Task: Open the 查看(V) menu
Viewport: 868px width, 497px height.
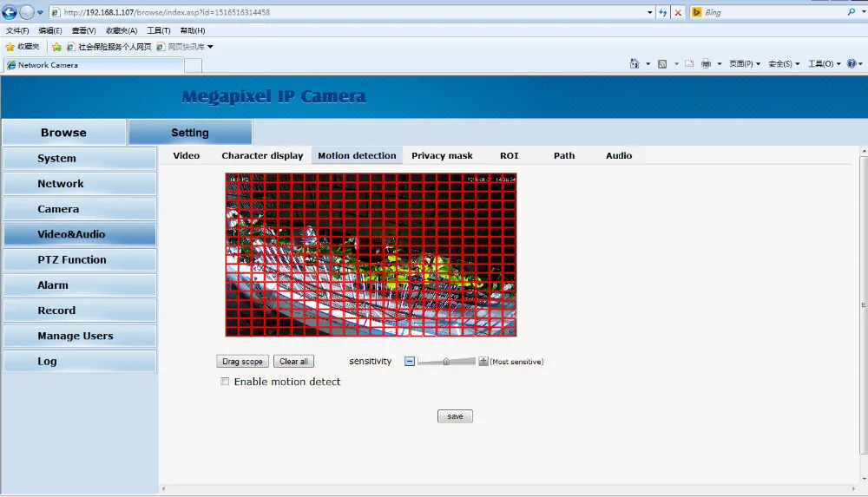Action: click(83, 30)
